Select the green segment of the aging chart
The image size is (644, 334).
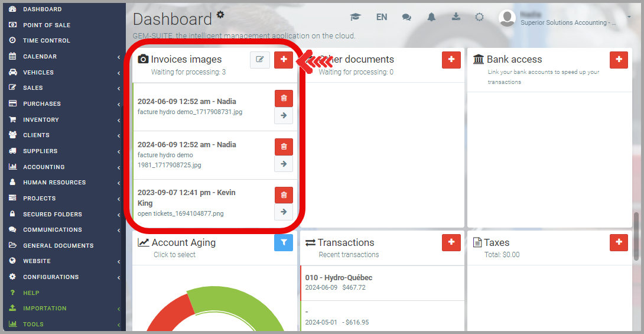248,301
